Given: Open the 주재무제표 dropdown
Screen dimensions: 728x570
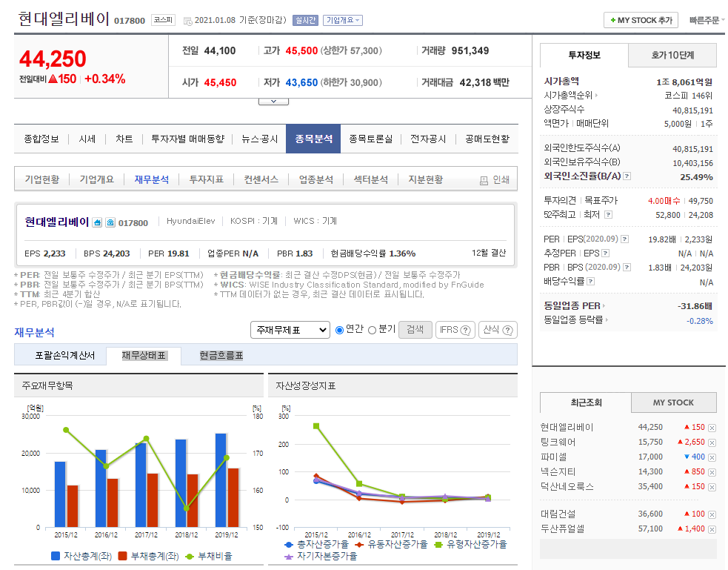Looking at the screenshot, I should click(x=290, y=330).
